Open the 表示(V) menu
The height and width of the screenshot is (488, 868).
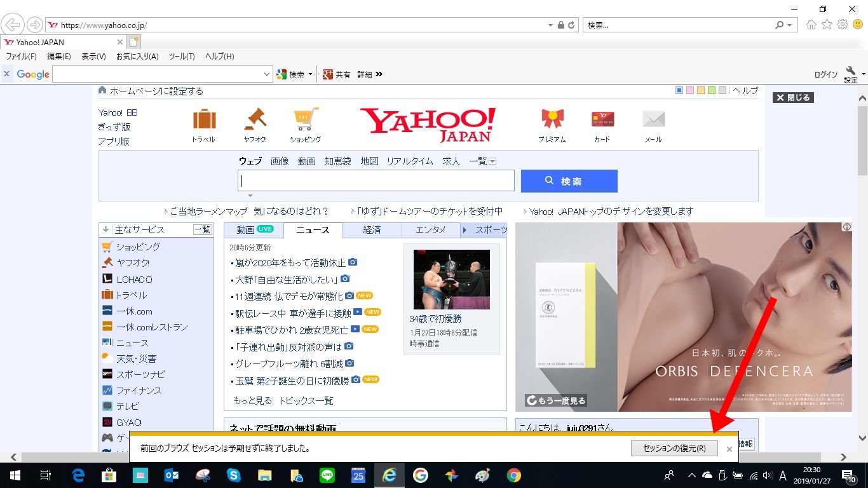[x=93, y=57]
